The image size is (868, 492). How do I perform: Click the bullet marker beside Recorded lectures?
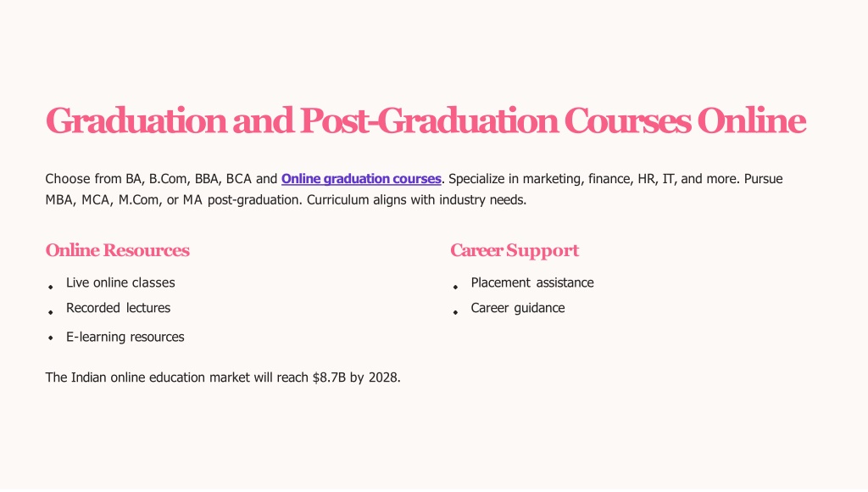point(50,312)
